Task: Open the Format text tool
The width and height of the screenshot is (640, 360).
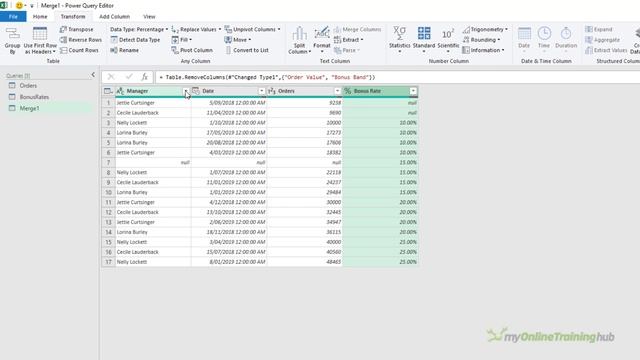Action: point(322,40)
